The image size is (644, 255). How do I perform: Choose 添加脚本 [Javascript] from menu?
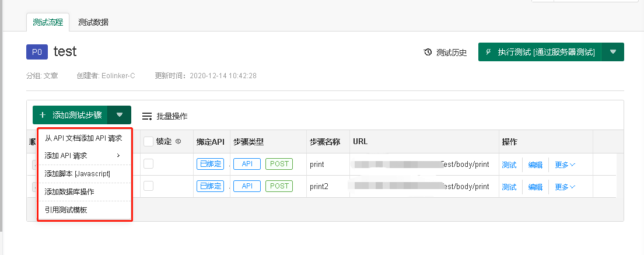coord(78,173)
